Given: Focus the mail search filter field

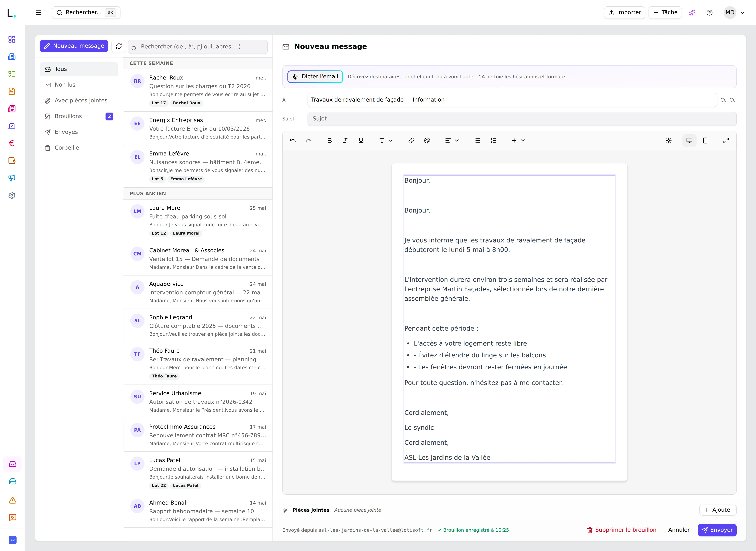Looking at the screenshot, I should pos(198,47).
